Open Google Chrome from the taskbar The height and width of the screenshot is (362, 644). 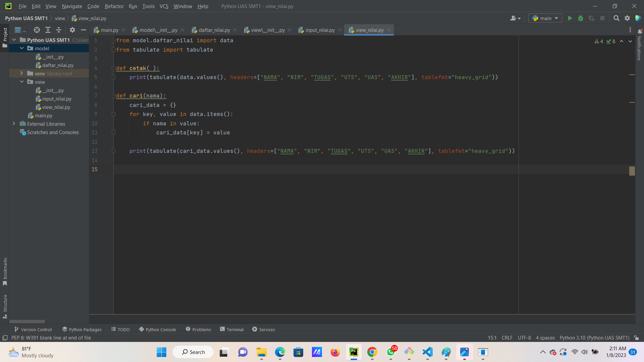click(372, 352)
